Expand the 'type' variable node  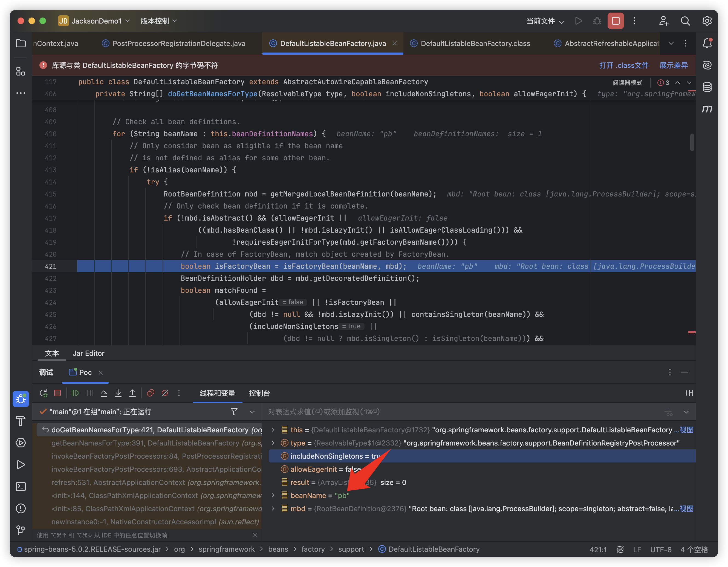pyautogui.click(x=273, y=443)
